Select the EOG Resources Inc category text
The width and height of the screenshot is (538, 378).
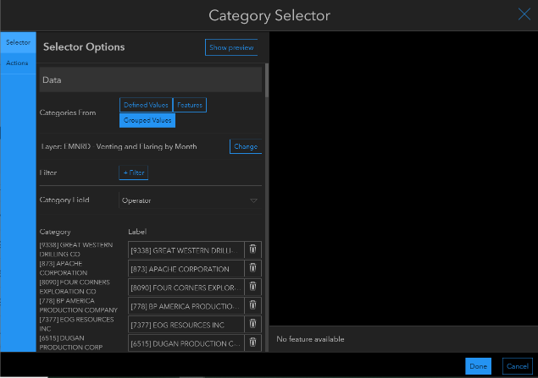[x=77, y=324]
